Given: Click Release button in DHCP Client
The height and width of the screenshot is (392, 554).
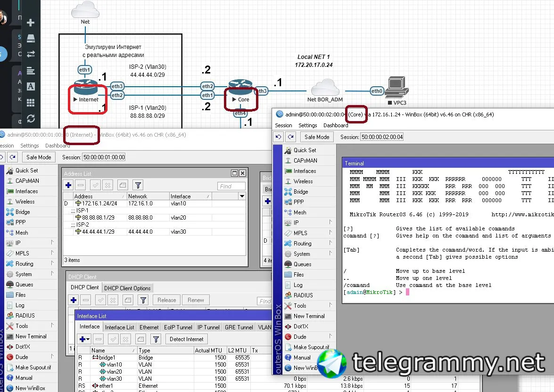Looking at the screenshot, I should pos(167,300).
